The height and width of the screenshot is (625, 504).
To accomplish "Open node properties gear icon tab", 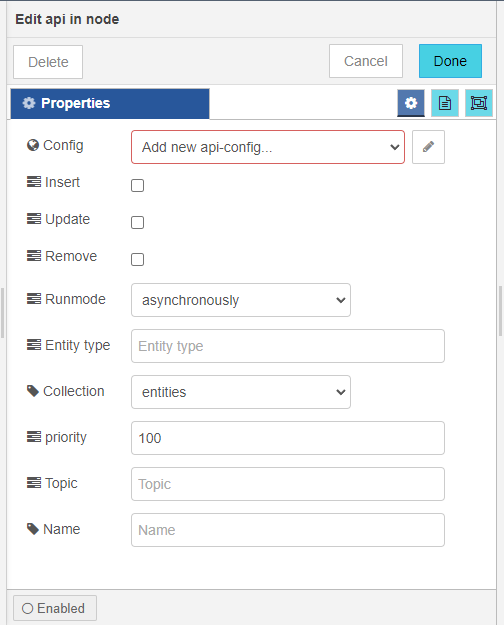I will coord(411,103).
